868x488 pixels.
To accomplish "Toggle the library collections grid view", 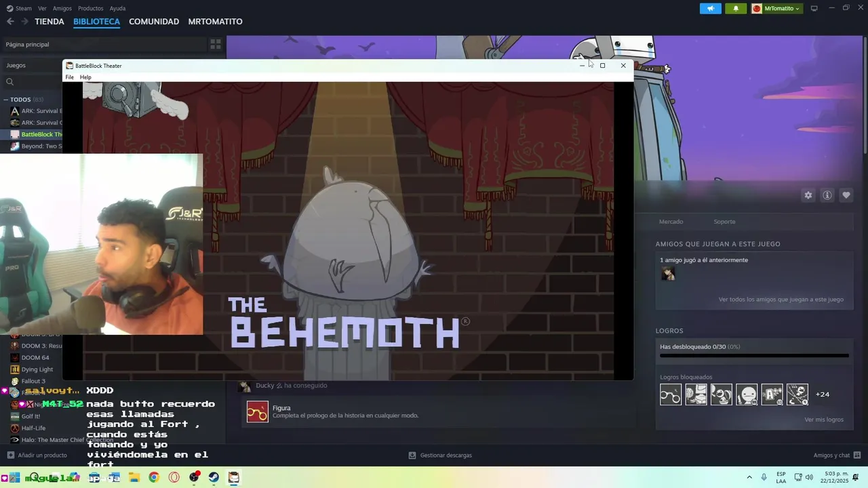I will (x=216, y=44).
